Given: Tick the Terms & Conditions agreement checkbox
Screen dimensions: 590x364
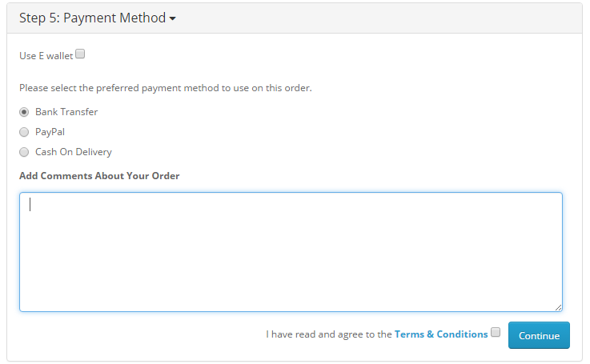Looking at the screenshot, I should click(496, 332).
